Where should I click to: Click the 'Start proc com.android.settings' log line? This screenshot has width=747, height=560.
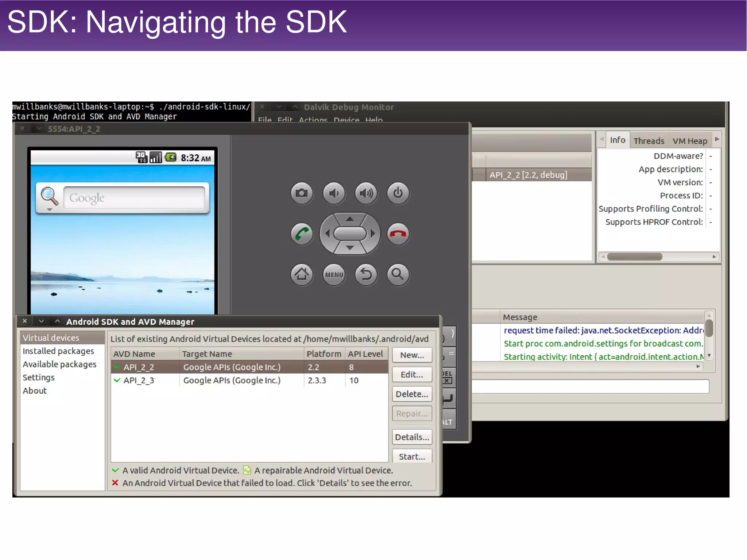point(603,343)
